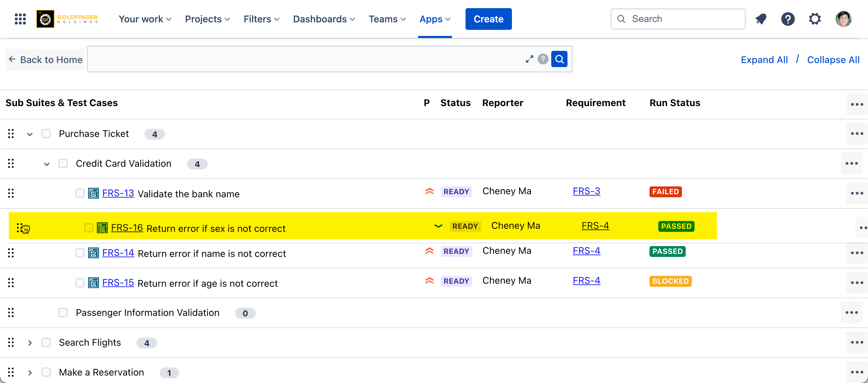
Task: Collapse the Credit Card Validation sub suite
Action: pyautogui.click(x=47, y=164)
